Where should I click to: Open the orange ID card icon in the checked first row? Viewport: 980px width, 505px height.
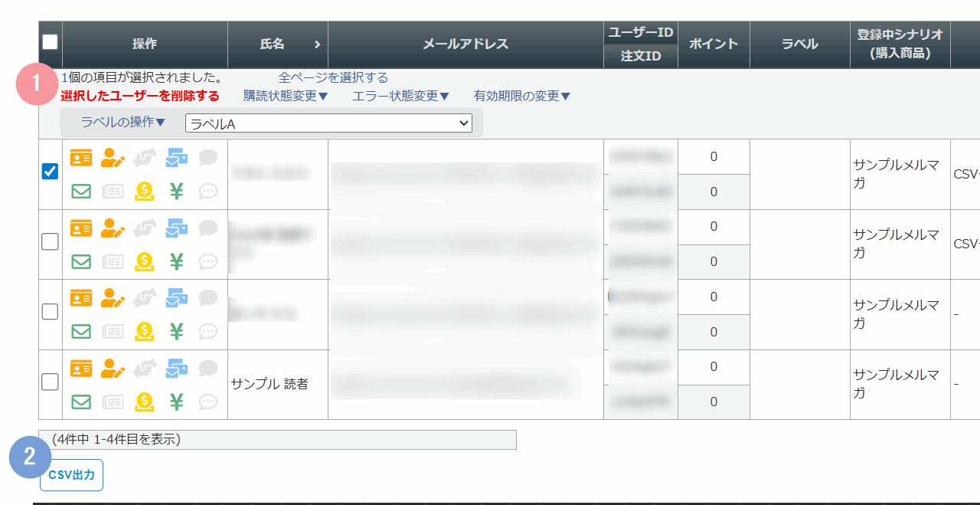pos(80,158)
